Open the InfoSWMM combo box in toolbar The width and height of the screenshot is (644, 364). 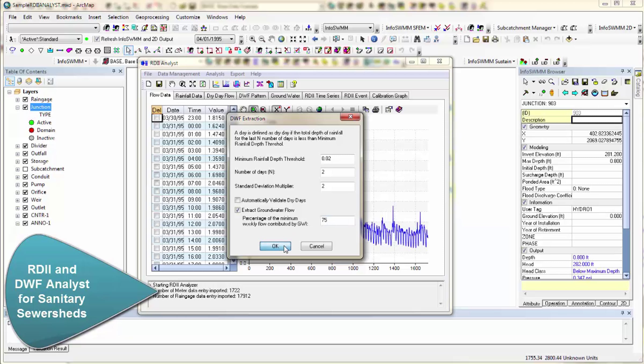point(370,28)
